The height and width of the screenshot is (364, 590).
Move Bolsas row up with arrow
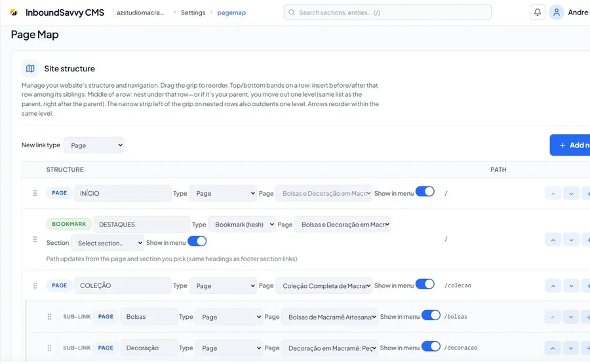point(553,317)
